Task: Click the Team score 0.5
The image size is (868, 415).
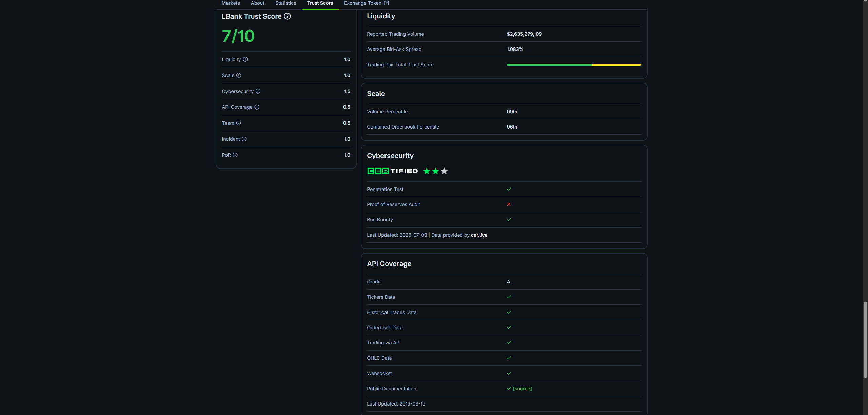Action: [347, 123]
